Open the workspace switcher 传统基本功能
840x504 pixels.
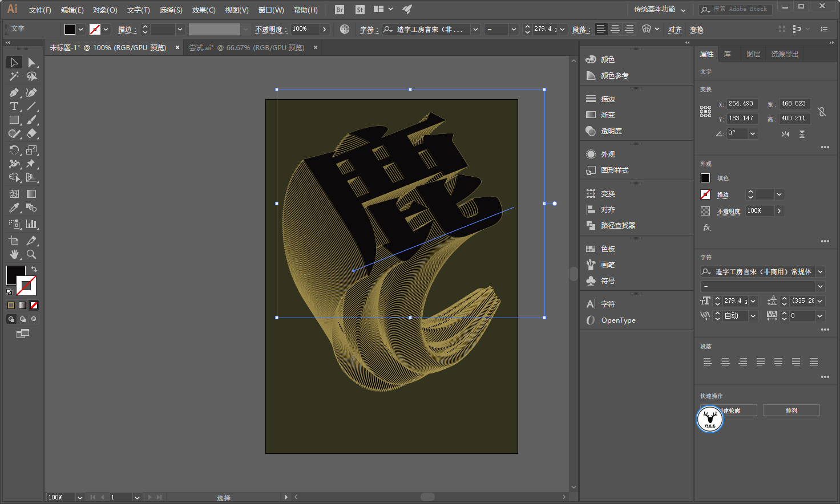660,9
